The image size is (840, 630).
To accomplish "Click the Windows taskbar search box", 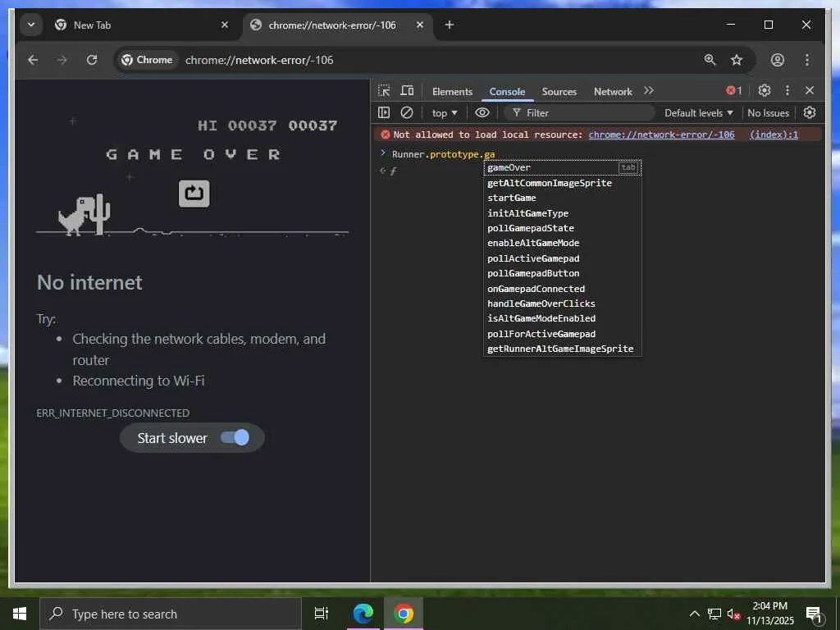I will [x=171, y=614].
